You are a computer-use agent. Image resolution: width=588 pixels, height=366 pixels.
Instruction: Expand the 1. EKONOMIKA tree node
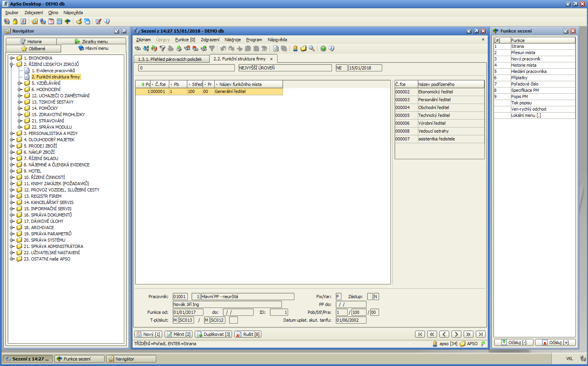pyautogui.click(x=12, y=58)
